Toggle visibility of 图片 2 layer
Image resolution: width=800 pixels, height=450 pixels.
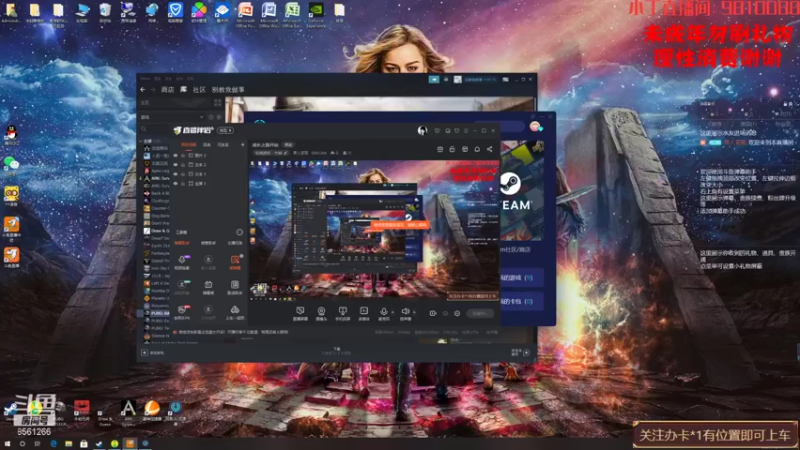point(176,155)
